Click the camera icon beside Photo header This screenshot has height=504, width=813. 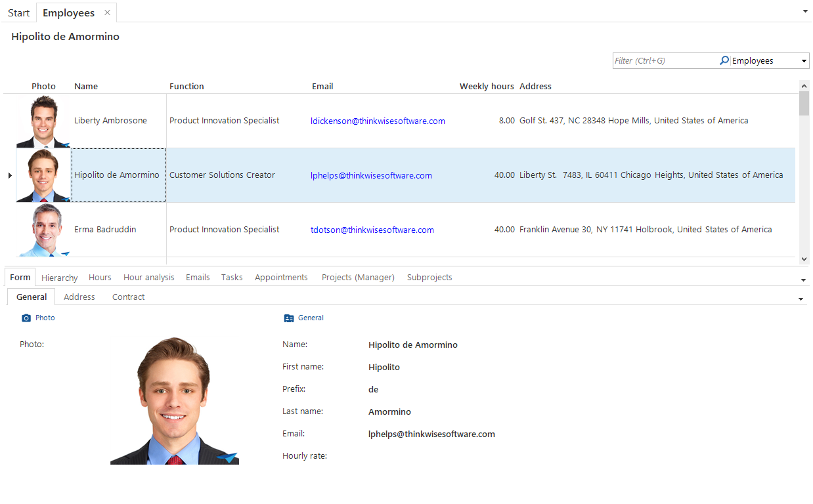[26, 318]
